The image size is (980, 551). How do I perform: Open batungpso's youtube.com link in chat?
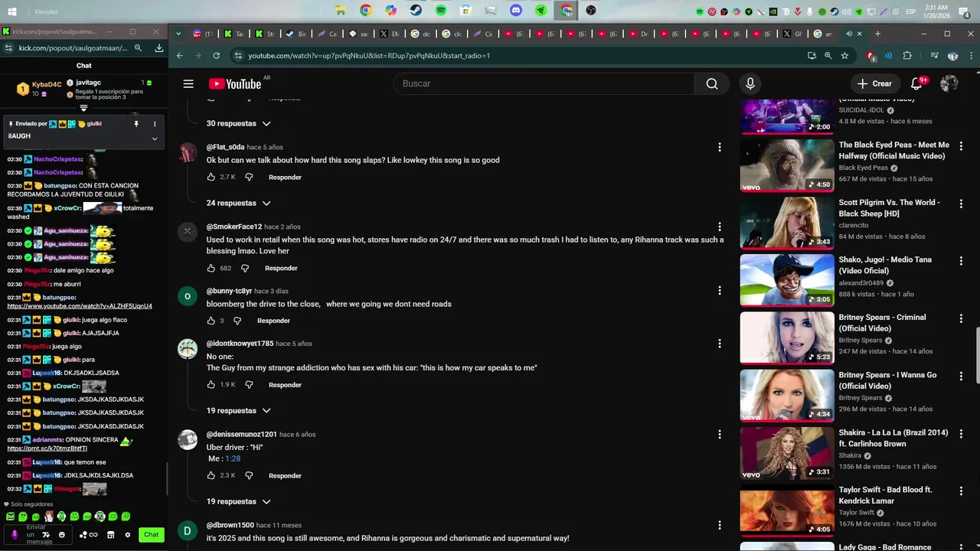point(80,306)
